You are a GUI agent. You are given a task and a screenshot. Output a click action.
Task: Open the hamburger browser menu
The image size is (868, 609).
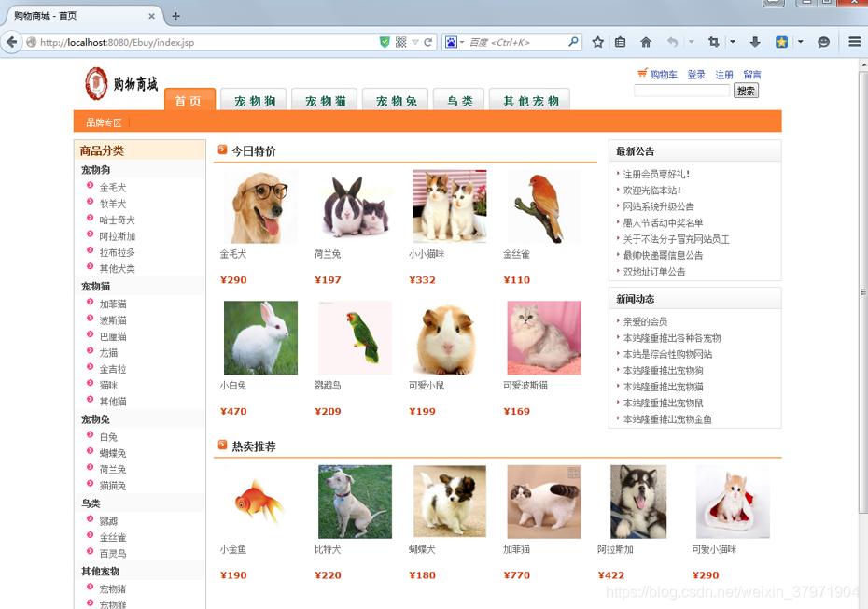[x=854, y=41]
